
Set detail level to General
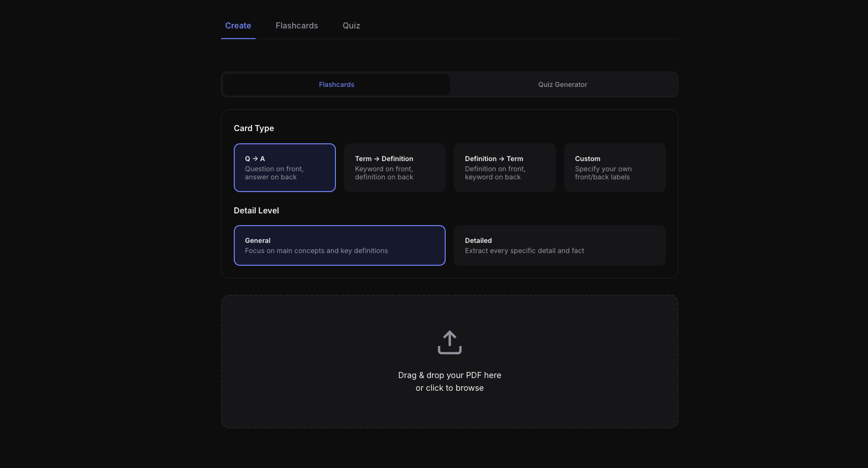click(x=339, y=245)
